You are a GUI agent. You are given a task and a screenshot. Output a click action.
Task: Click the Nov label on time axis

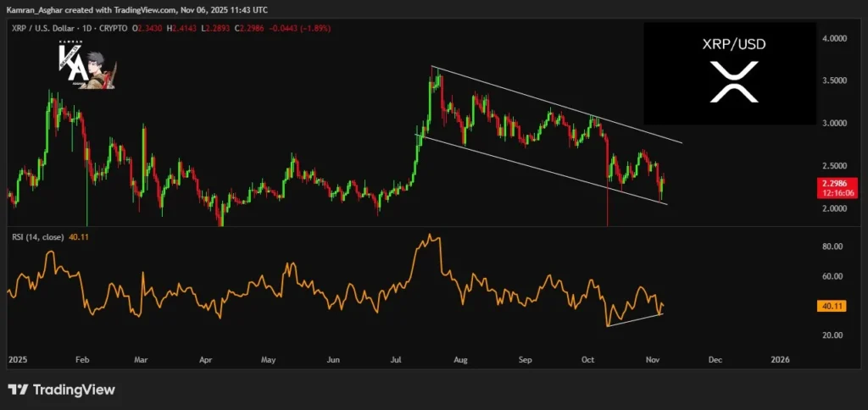652,360
